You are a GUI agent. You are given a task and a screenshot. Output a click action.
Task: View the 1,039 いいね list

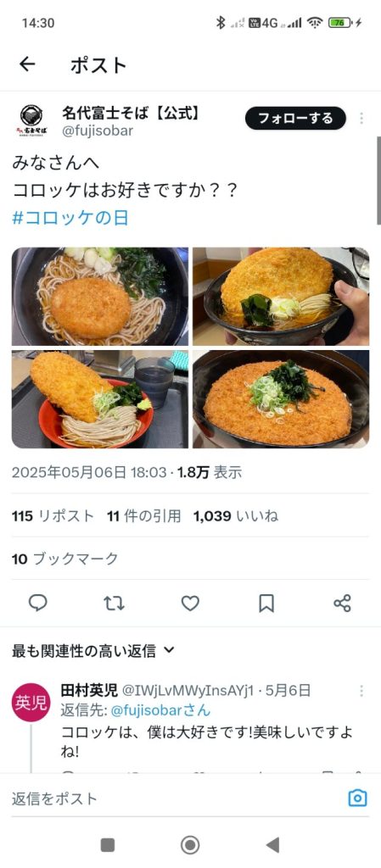pos(235,516)
